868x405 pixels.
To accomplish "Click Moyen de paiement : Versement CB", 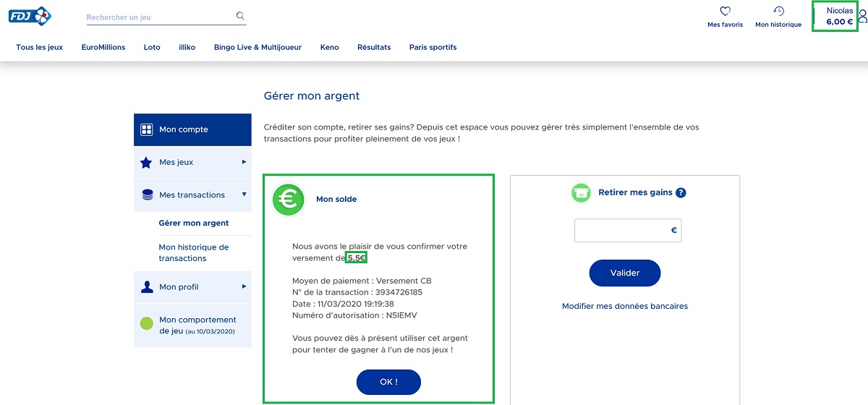I will click(x=362, y=281).
